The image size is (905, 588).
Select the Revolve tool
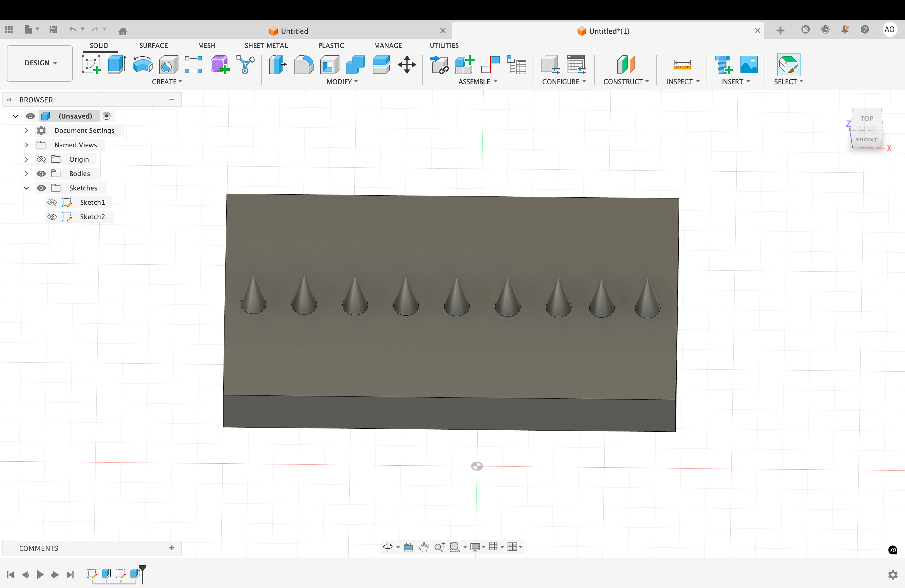tap(143, 65)
